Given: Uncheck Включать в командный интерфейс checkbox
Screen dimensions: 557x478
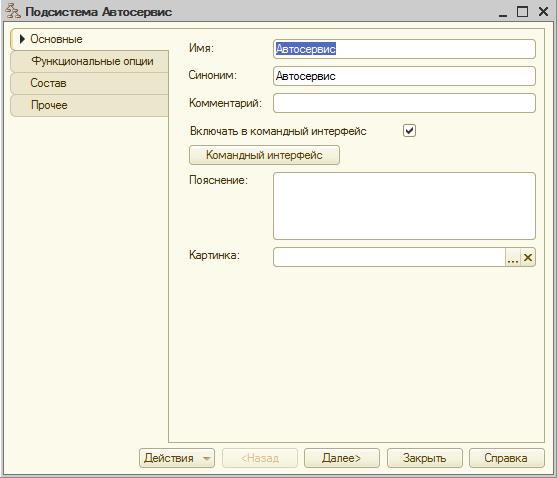Looking at the screenshot, I should tap(409, 131).
